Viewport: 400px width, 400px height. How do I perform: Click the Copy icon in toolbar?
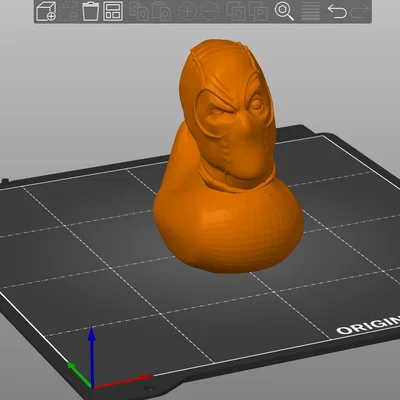click(x=139, y=11)
